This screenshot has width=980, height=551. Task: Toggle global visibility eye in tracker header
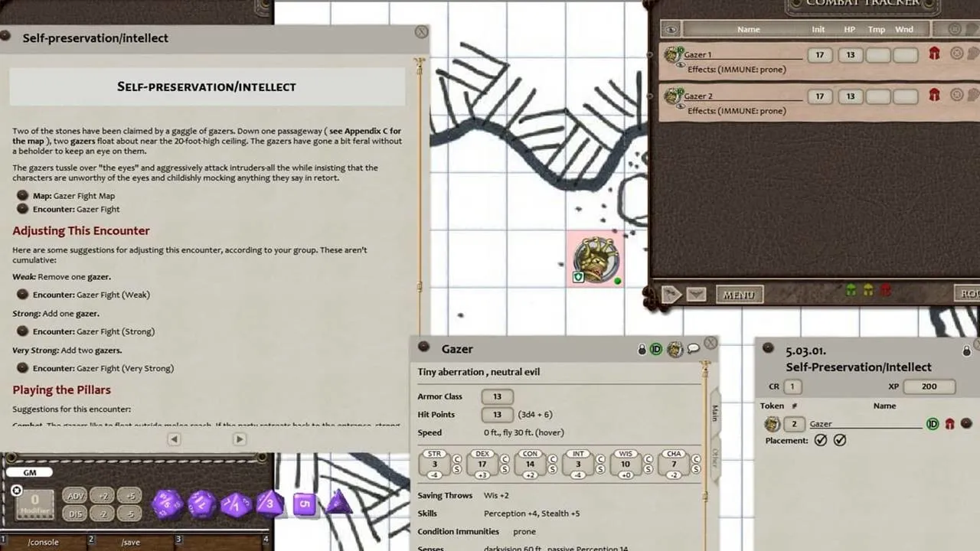[671, 29]
